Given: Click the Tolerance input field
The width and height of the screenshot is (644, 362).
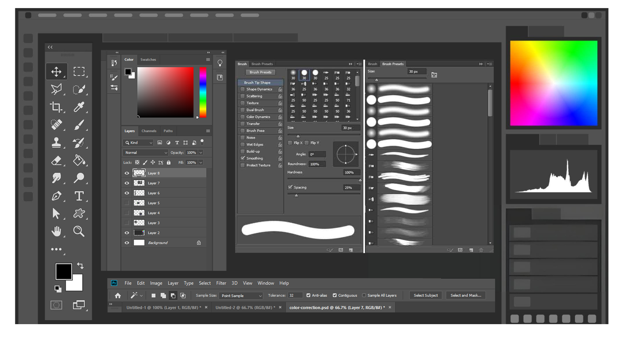Looking at the screenshot, I should coord(295,295).
